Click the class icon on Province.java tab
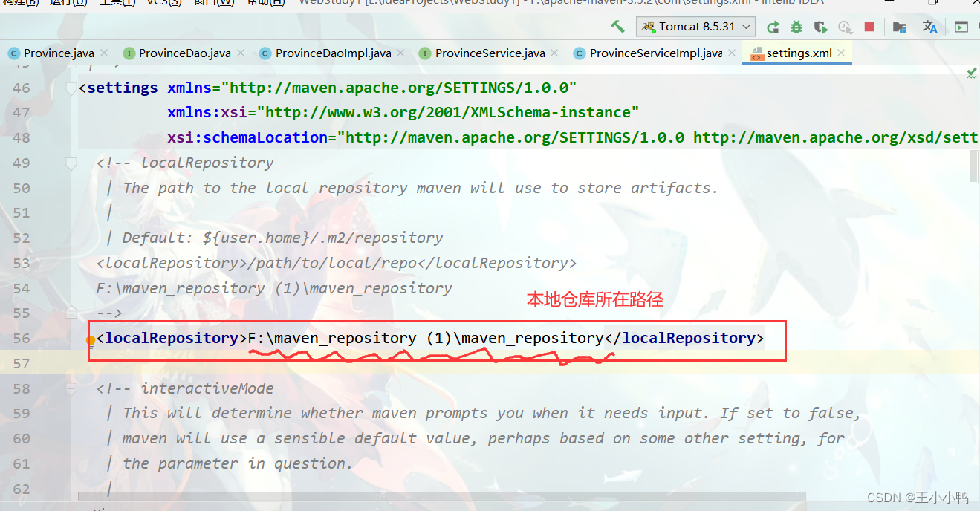 click(x=13, y=53)
